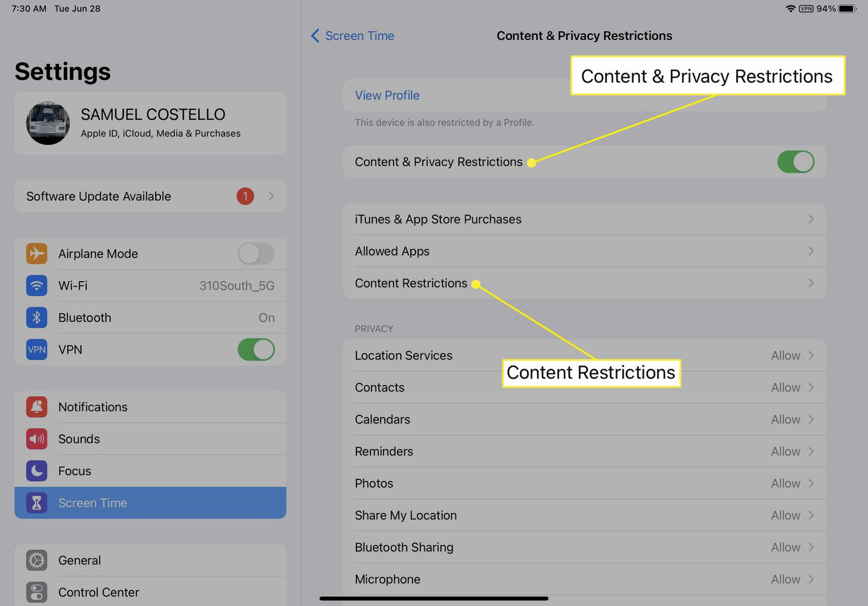The image size is (868, 606).
Task: Enable the Airplane Mode switch
Action: pos(256,254)
